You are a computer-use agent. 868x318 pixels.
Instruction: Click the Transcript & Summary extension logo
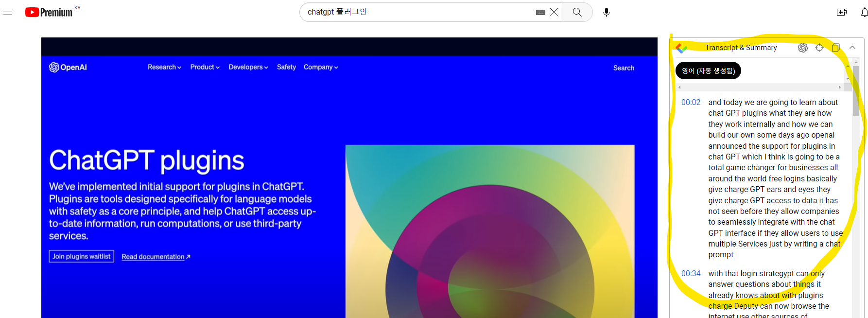pyautogui.click(x=681, y=48)
